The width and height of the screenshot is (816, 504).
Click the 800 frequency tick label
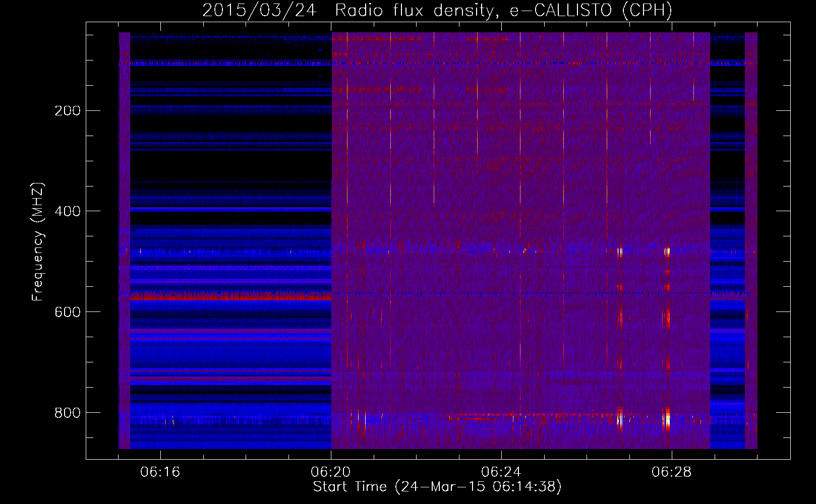68,413
